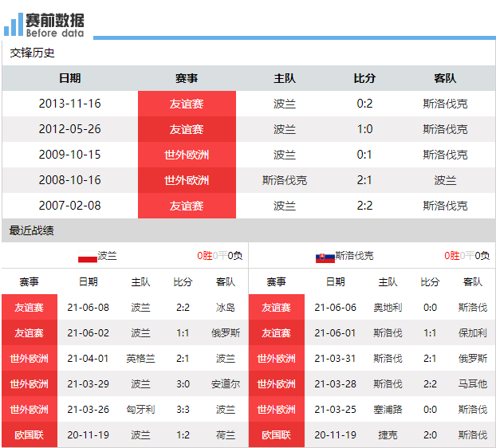This screenshot has width=496, height=448.
Task: Click 奥地利 in Slovakia's recent results
Action: [388, 308]
